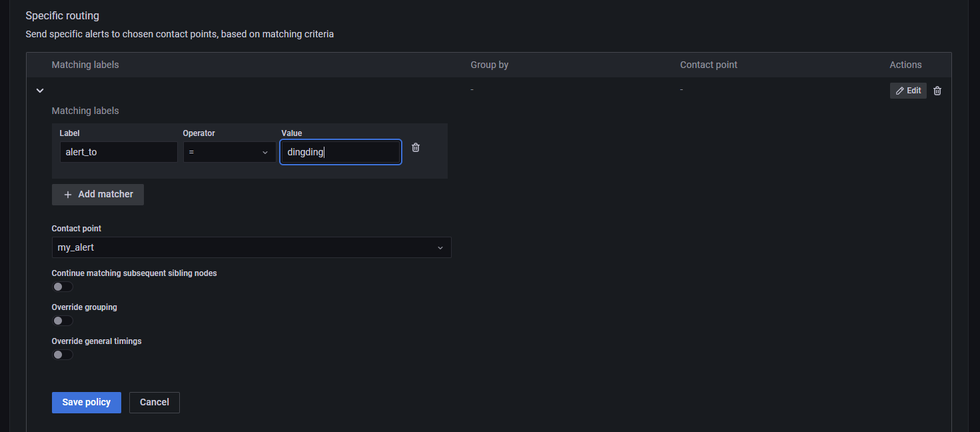Open the Contact point dropdown showing my_alert
Image resolution: width=980 pixels, height=432 pixels.
(251, 247)
